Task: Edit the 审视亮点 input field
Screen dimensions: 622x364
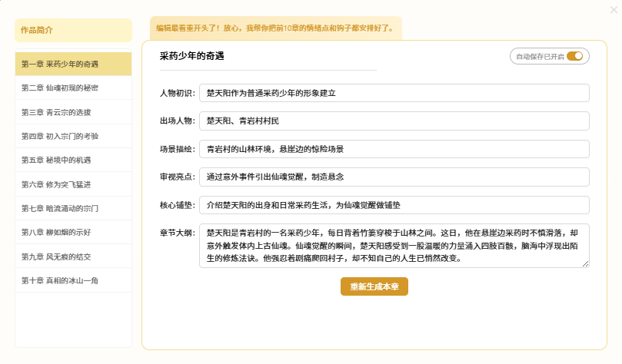Action: point(394,177)
